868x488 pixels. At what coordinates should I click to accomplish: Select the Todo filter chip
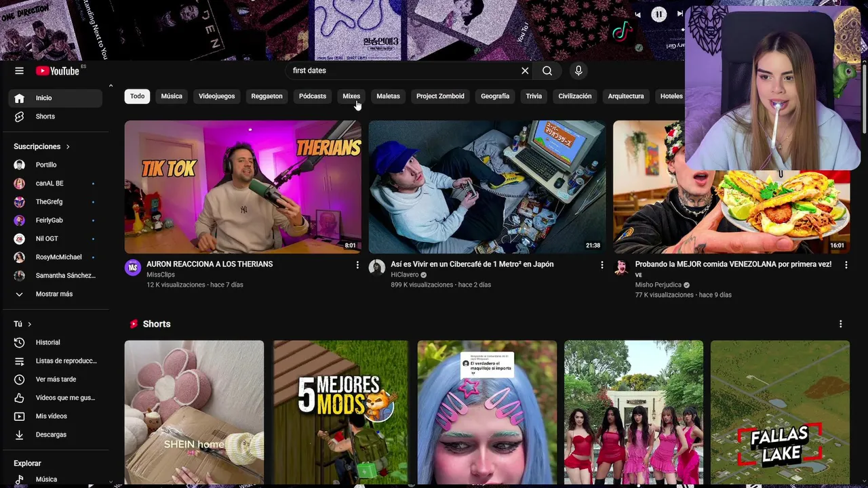pos(138,96)
